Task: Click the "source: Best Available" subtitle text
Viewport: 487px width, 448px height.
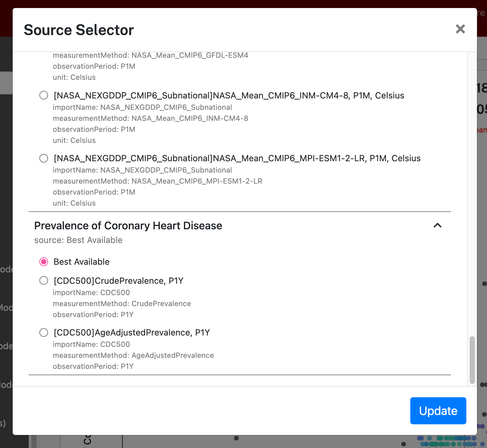Action: [78, 240]
